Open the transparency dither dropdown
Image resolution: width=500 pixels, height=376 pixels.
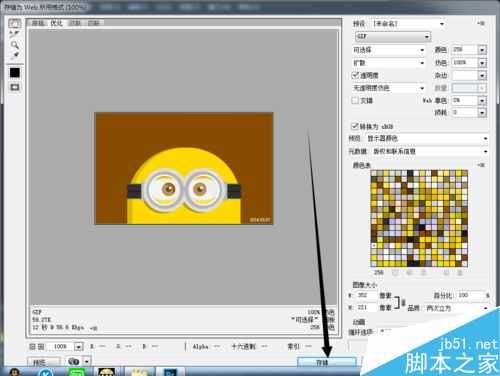tap(389, 88)
